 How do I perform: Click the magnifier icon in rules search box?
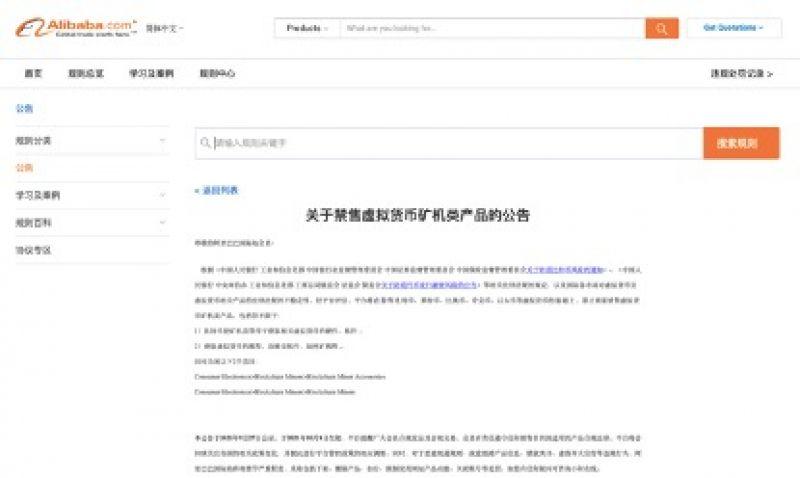[205, 143]
